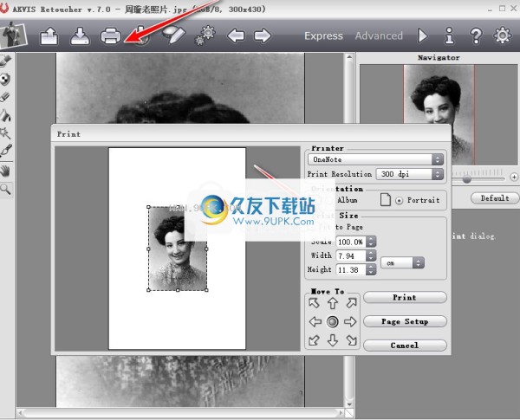Click the Width value stepper arrows
This screenshot has height=420, width=520.
point(371,255)
